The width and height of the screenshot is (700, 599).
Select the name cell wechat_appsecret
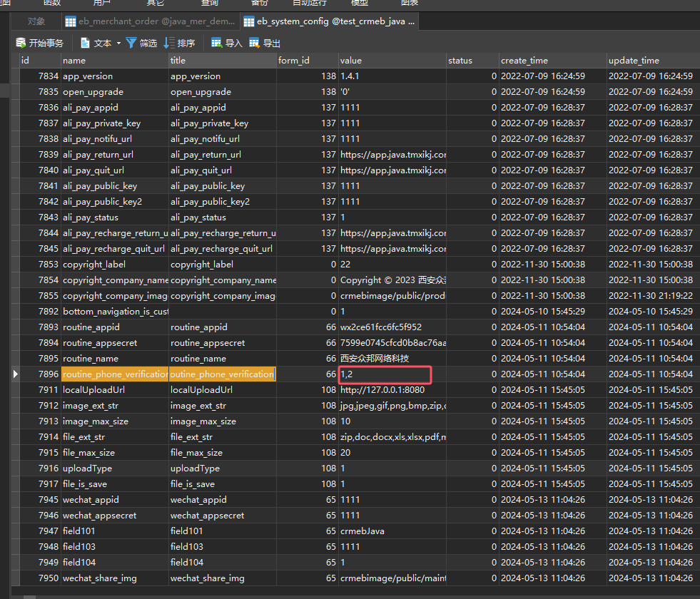coord(115,516)
